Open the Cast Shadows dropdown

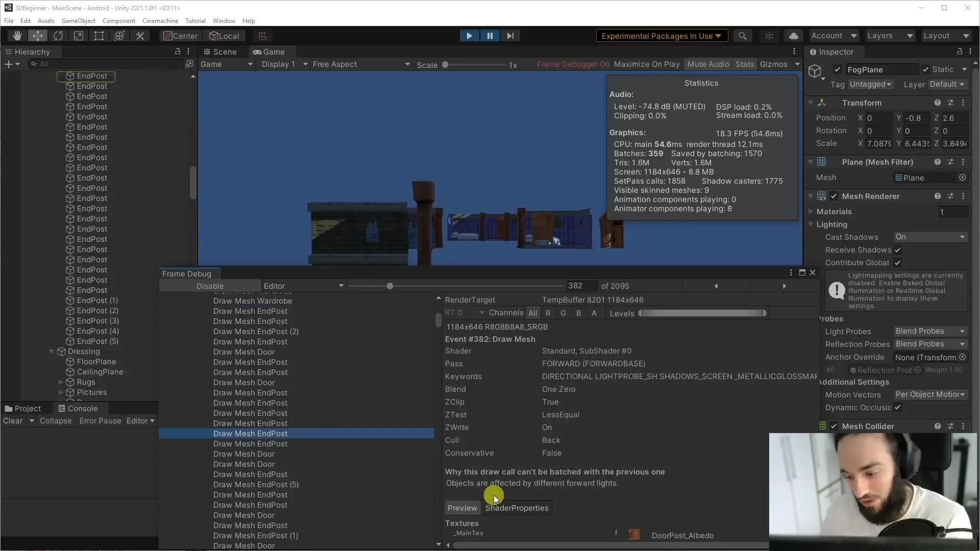[x=930, y=237]
